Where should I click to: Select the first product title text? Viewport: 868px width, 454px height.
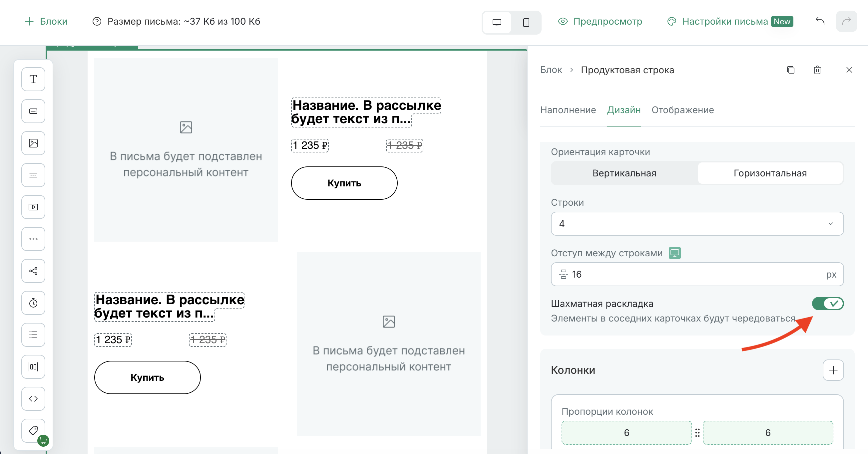tap(366, 112)
